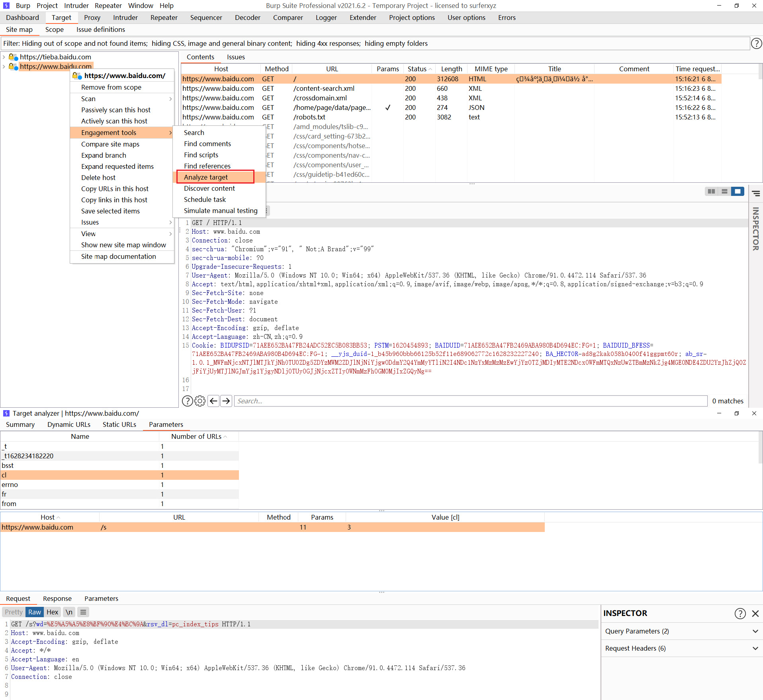
Task: Open search settings gear icon
Action: (200, 401)
